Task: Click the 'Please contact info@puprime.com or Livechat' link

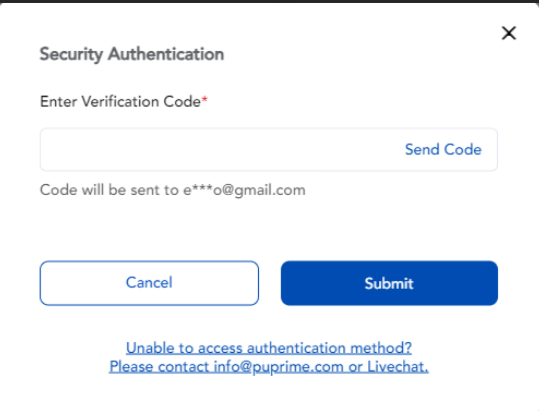Action: (x=269, y=367)
